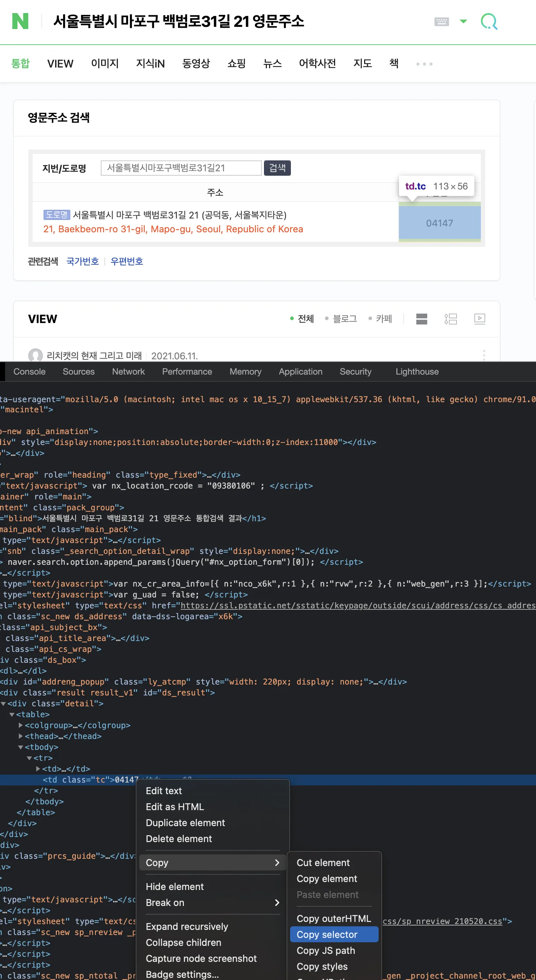536x980 pixels.
Task: Select the 블로그 filter in the VIEW section
Action: (x=341, y=318)
